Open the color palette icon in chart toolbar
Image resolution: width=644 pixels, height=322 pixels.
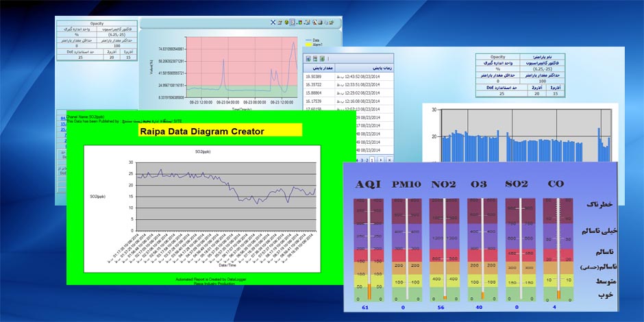299,22
